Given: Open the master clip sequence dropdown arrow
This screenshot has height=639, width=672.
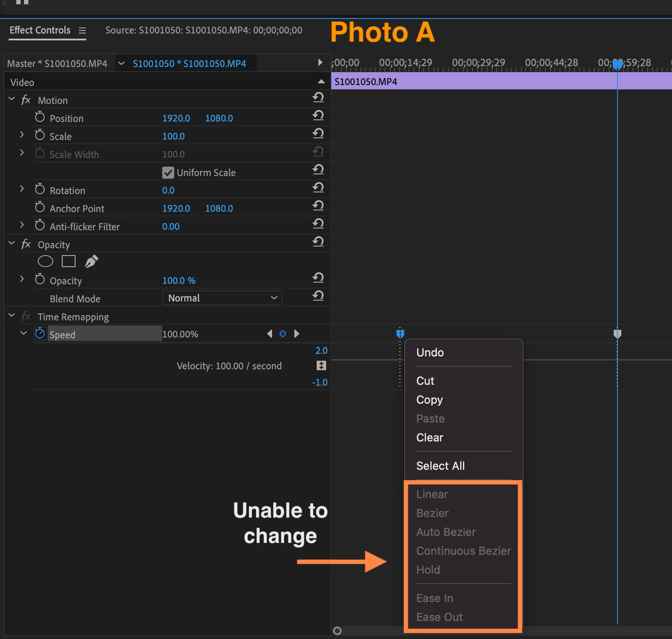Looking at the screenshot, I should (121, 64).
